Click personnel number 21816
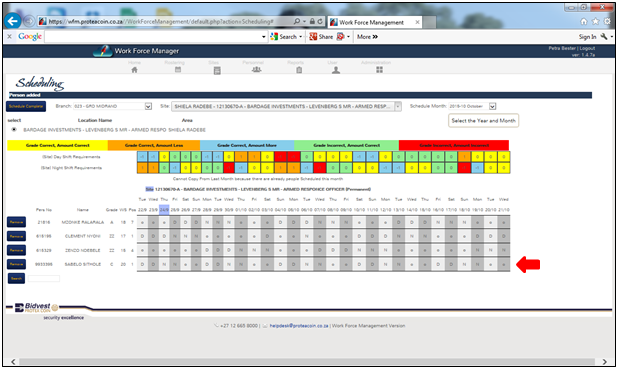Screen dimensions: 617x369 coord(44,222)
